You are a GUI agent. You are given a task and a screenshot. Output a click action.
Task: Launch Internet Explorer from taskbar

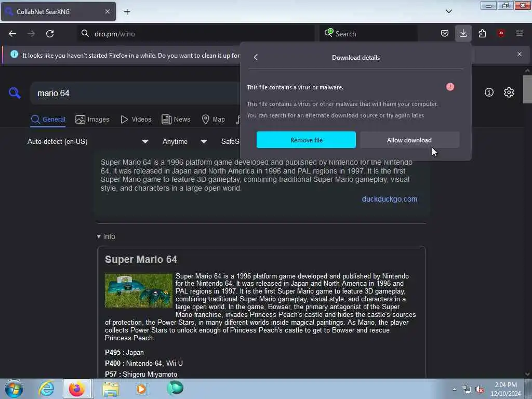(x=46, y=389)
